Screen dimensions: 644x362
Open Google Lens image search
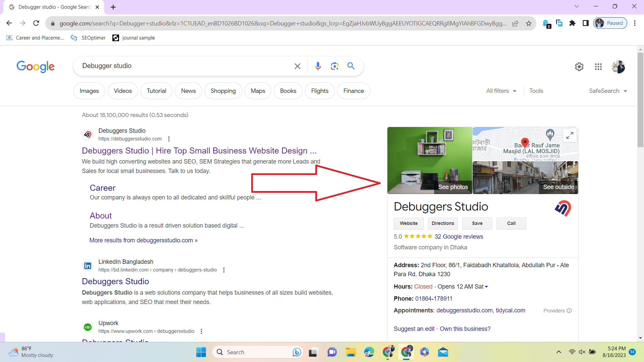coord(334,66)
